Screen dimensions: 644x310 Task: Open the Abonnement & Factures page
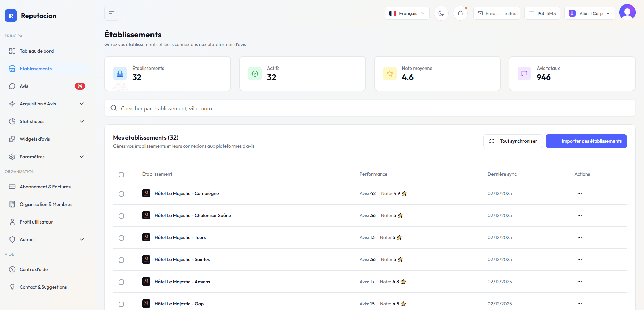point(45,186)
